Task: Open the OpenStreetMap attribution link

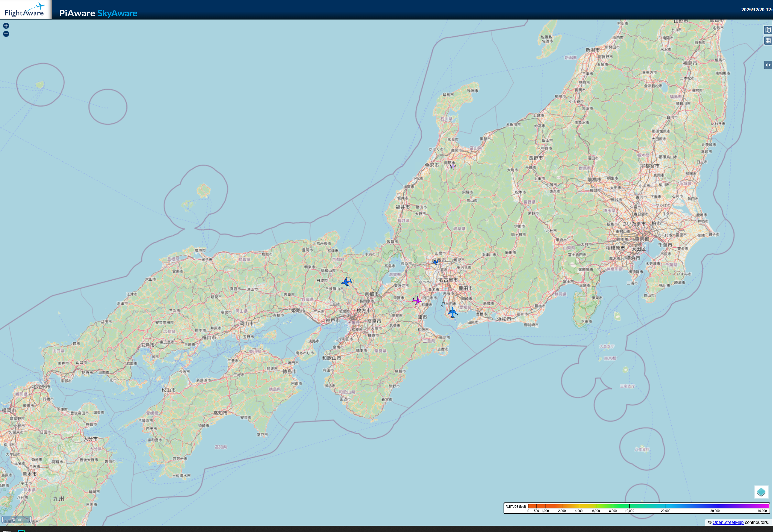Action: (728, 522)
